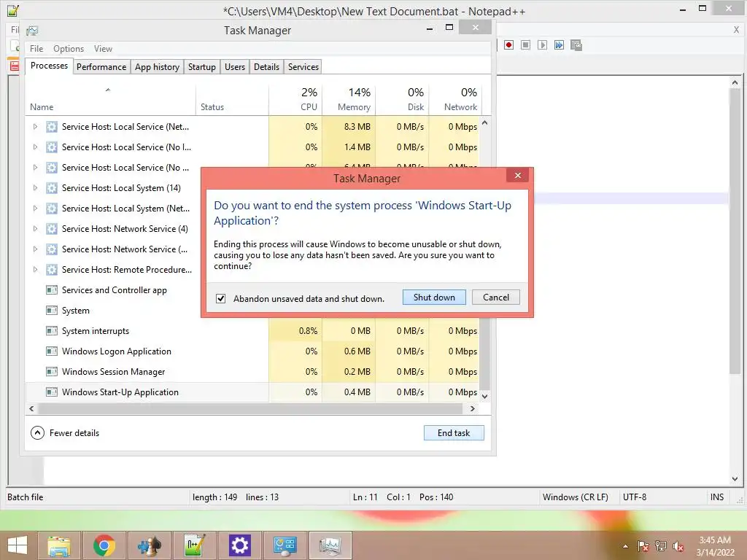Click UTF-8 encoding in status bar
Screen dimensions: 747x560
click(x=635, y=497)
